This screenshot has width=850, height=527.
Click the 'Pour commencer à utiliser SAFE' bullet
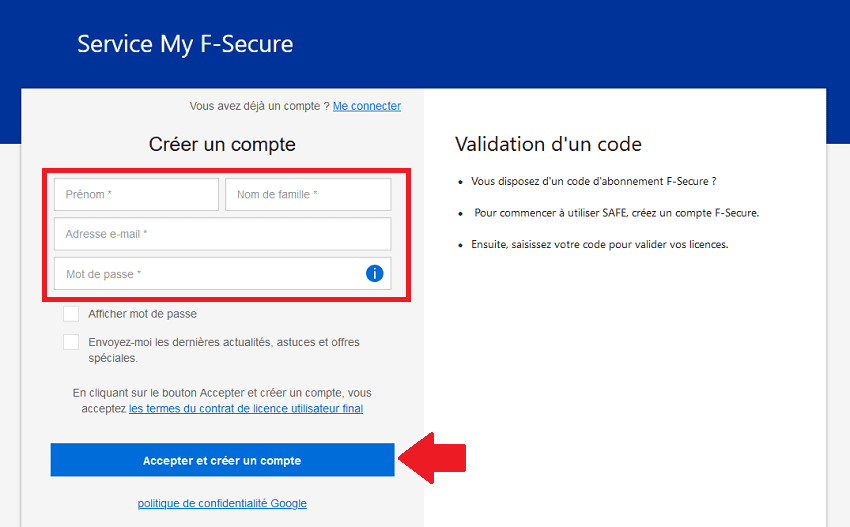pos(616,213)
